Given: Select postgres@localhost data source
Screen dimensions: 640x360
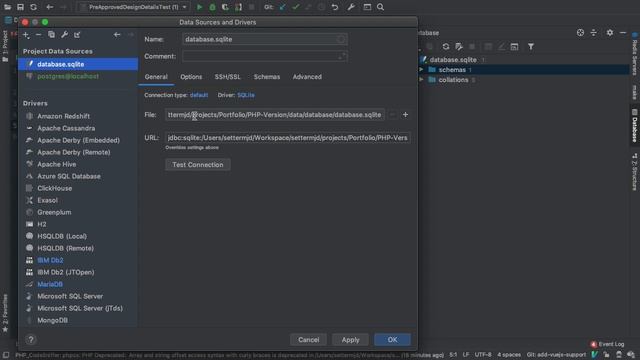Looking at the screenshot, I should point(78,76).
